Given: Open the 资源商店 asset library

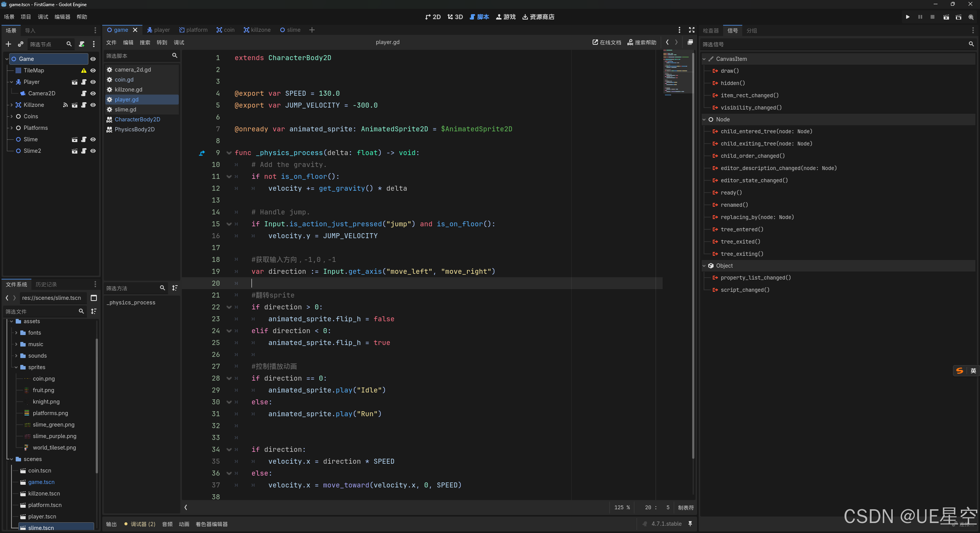Looking at the screenshot, I should click(x=538, y=17).
